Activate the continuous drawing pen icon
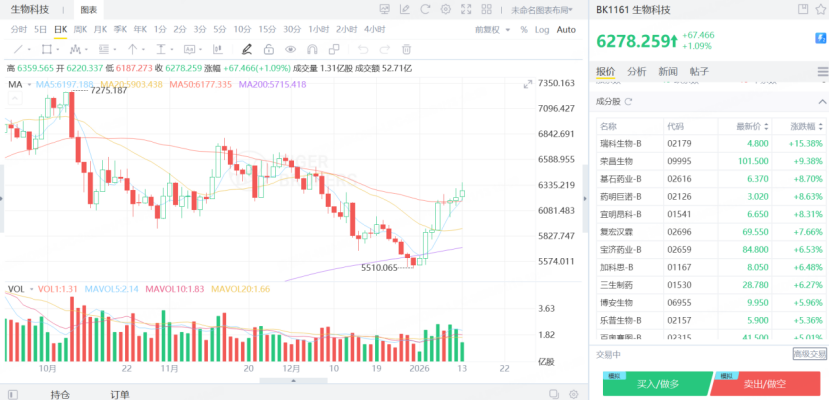This screenshot has height=400, width=829. tap(246, 50)
